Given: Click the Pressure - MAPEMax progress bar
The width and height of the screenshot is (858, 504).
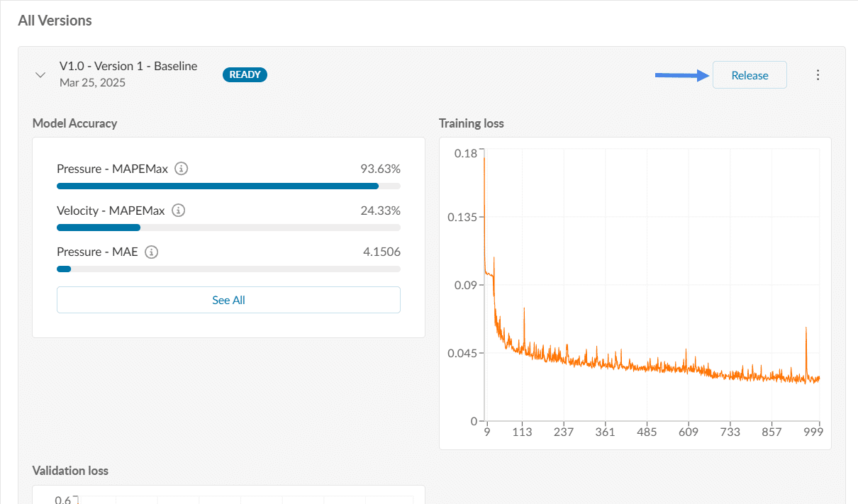Looking at the screenshot, I should [x=228, y=186].
